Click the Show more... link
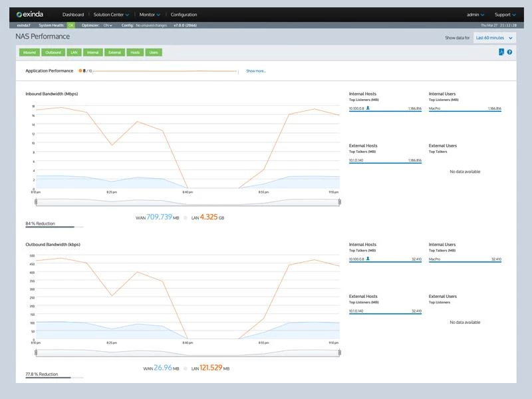532x399 pixels. point(255,70)
